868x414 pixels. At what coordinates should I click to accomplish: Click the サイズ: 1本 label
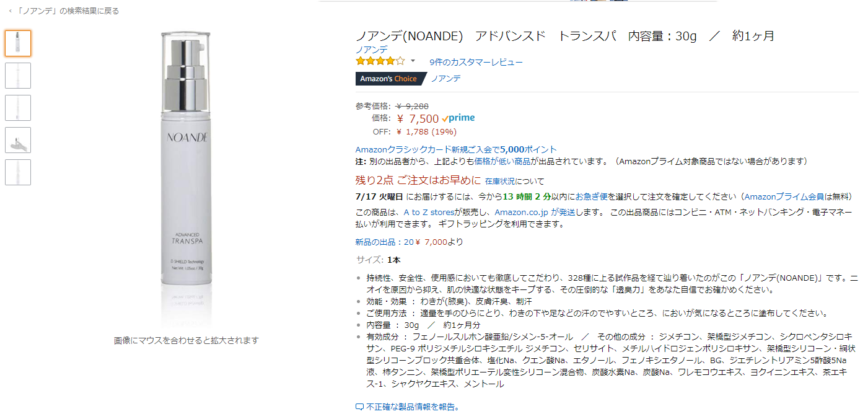point(378,259)
